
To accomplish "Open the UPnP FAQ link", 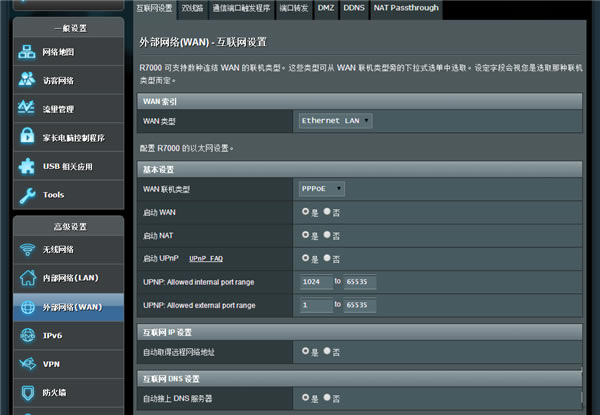I will coord(206,259).
